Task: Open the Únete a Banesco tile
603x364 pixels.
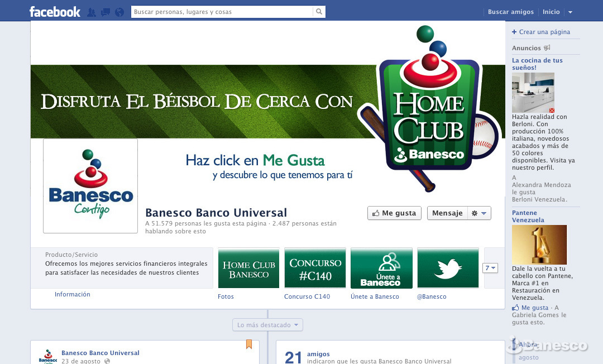Action: 381,268
